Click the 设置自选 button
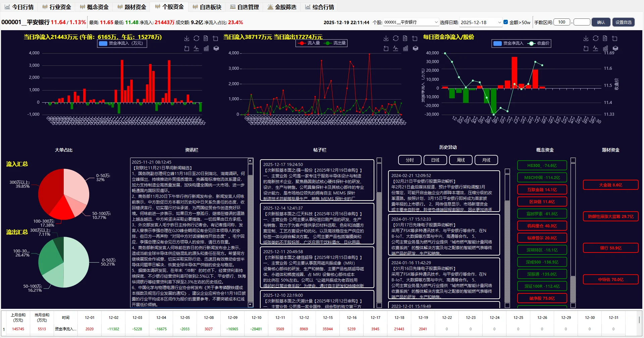 click(624, 22)
